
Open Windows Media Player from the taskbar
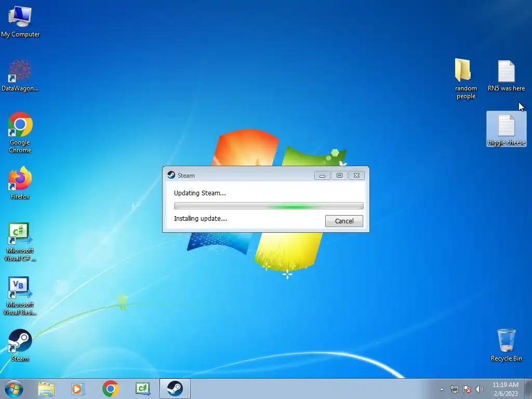tap(78, 389)
